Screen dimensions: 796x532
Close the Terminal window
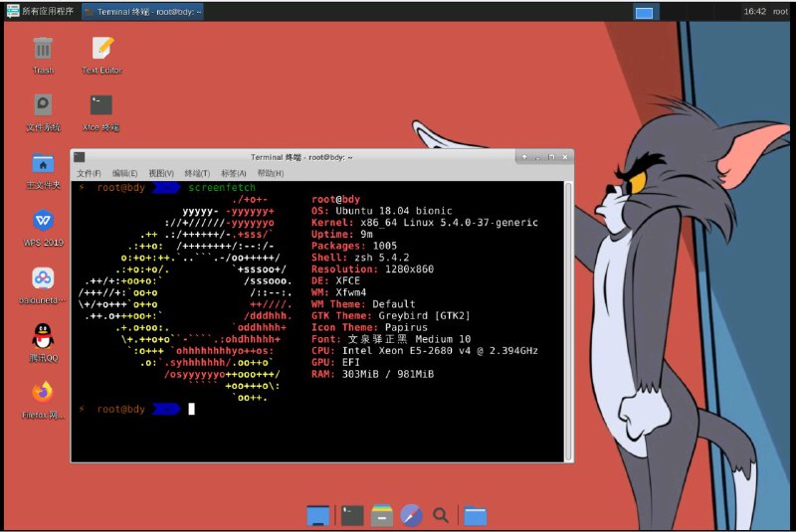pyautogui.click(x=564, y=157)
